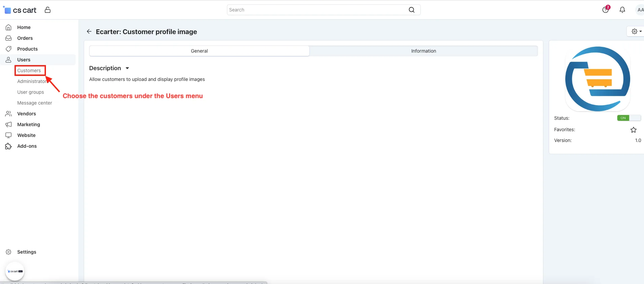Open the AA account avatar
The width and height of the screenshot is (644, 284).
click(640, 10)
